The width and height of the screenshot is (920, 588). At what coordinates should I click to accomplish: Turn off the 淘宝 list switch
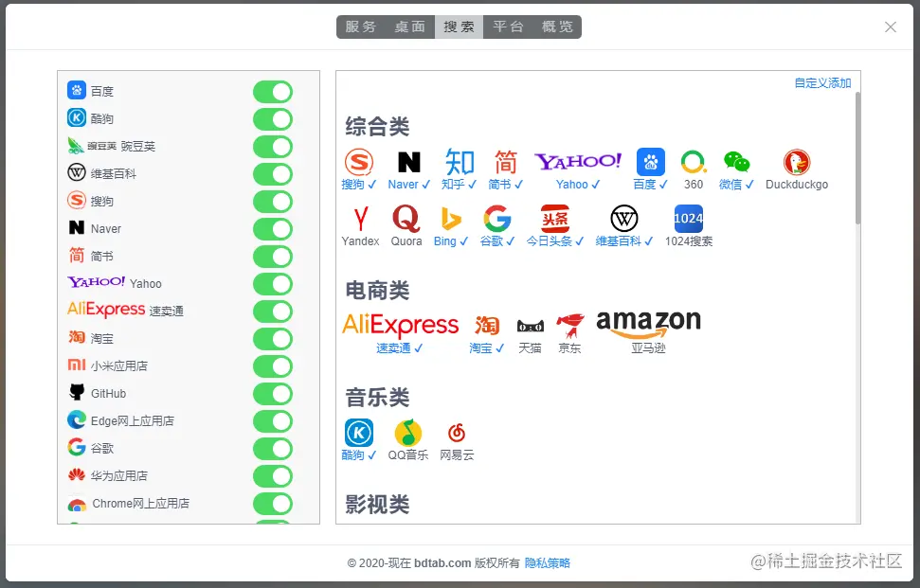273,339
